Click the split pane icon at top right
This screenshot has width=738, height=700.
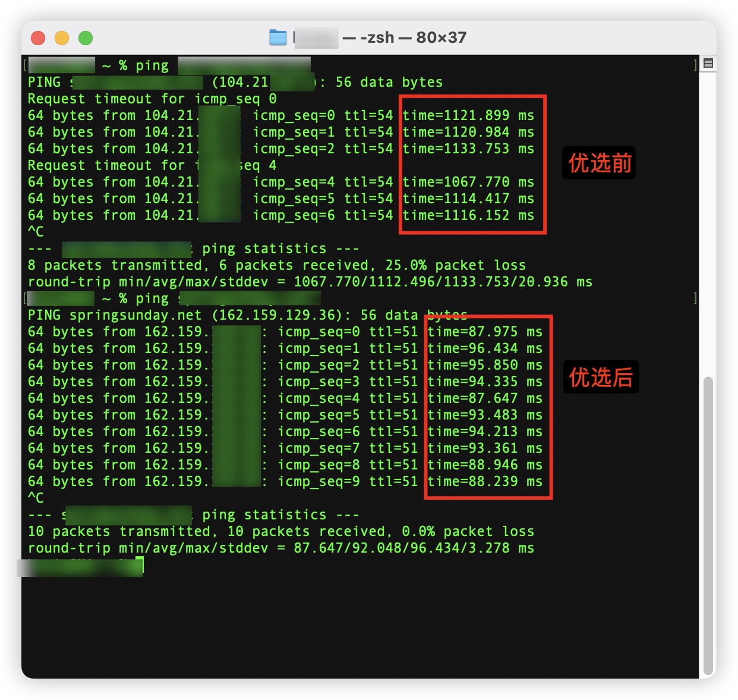[x=708, y=64]
